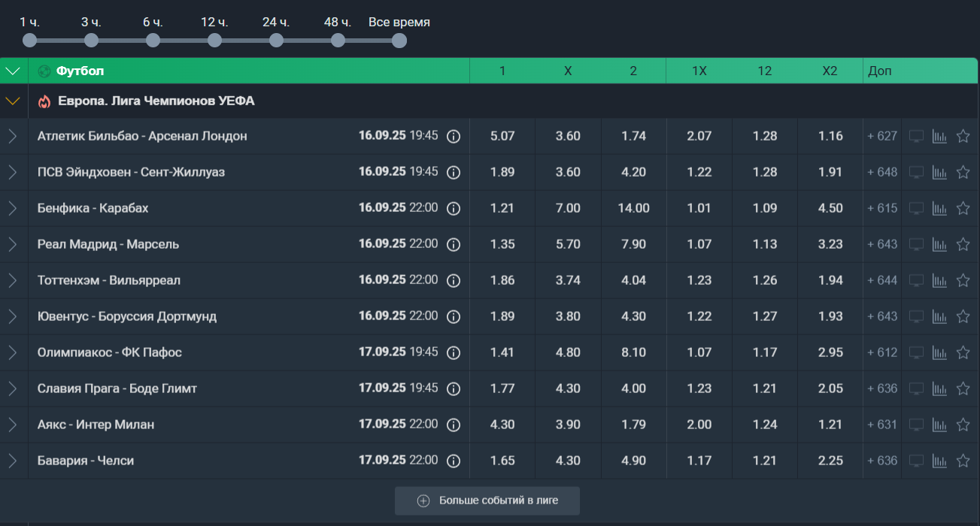Viewport: 980px width, 526px height.
Task: Add Атлетик Бильбао - Арсенал Лондон to favorites
Action: tap(963, 136)
